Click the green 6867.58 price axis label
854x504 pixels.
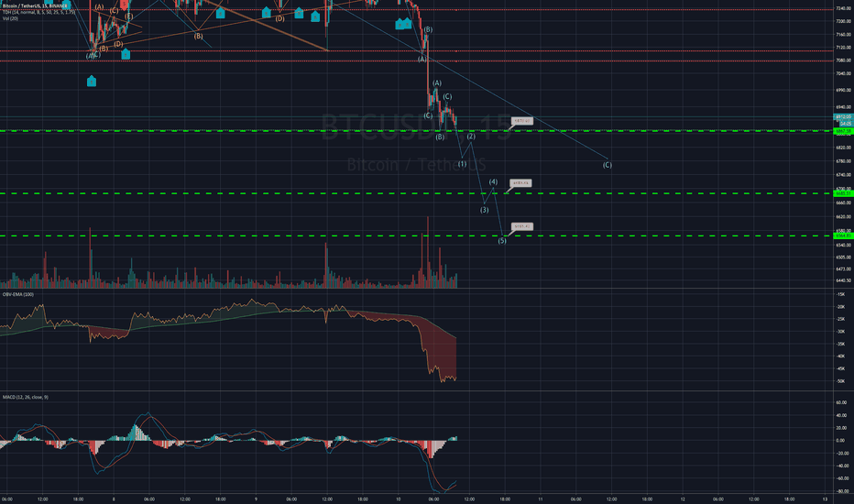(843, 131)
